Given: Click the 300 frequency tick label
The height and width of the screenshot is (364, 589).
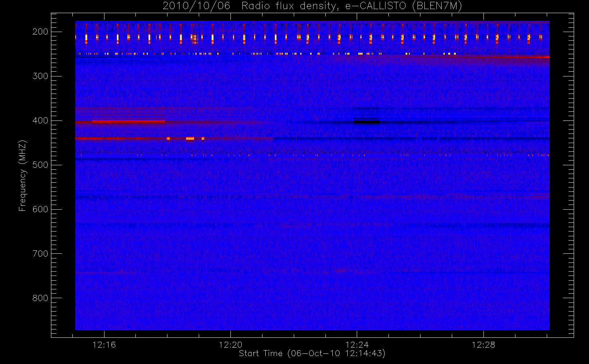Looking at the screenshot, I should click(40, 76).
